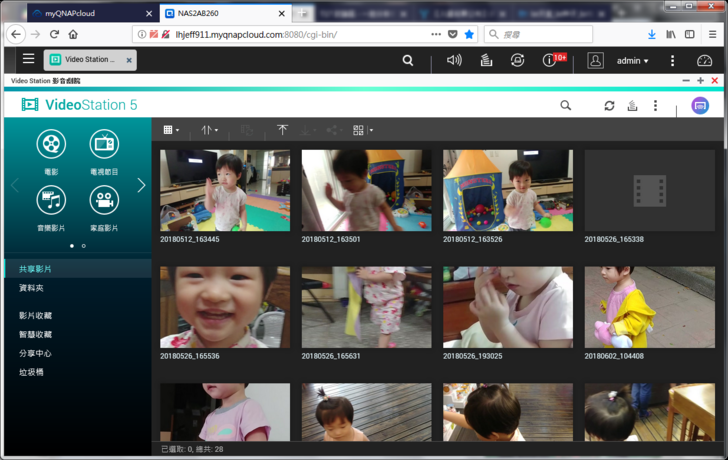This screenshot has height=460, width=728.
Task: Open video thumbnail 20180526_193025
Action: coord(508,307)
